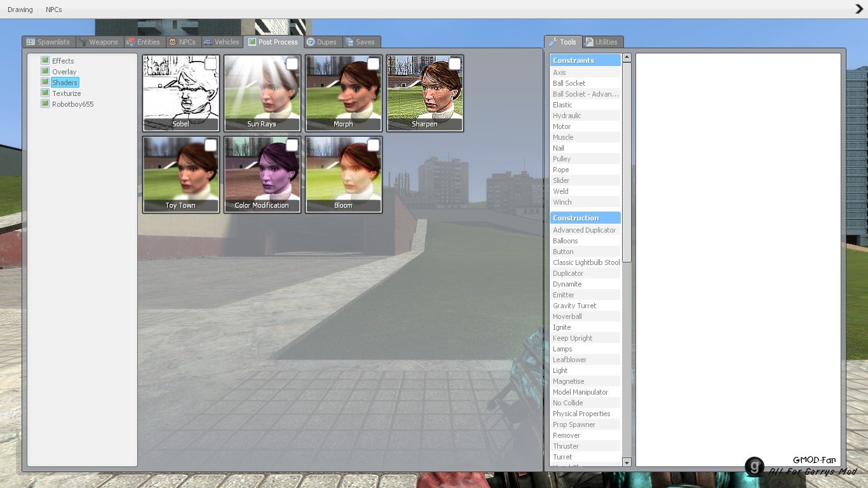Open the NPCs menu in top bar
The width and height of the screenshot is (868, 488).
(x=54, y=10)
